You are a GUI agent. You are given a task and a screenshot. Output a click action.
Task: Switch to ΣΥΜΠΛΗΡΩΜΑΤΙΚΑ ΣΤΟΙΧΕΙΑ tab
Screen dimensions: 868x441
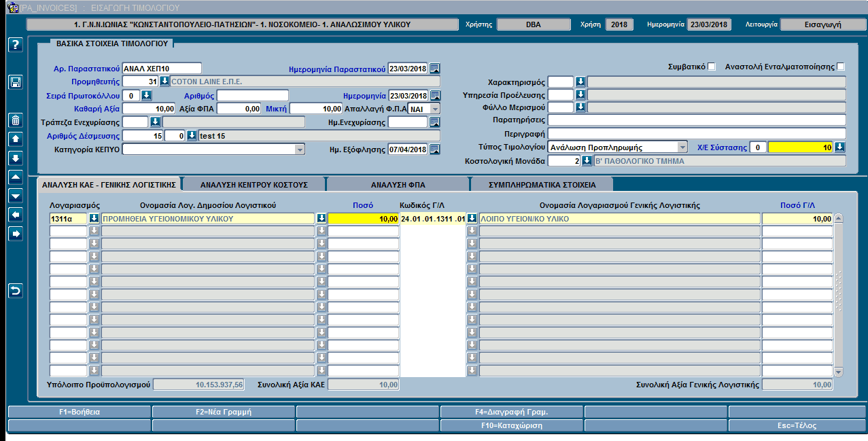click(x=542, y=184)
